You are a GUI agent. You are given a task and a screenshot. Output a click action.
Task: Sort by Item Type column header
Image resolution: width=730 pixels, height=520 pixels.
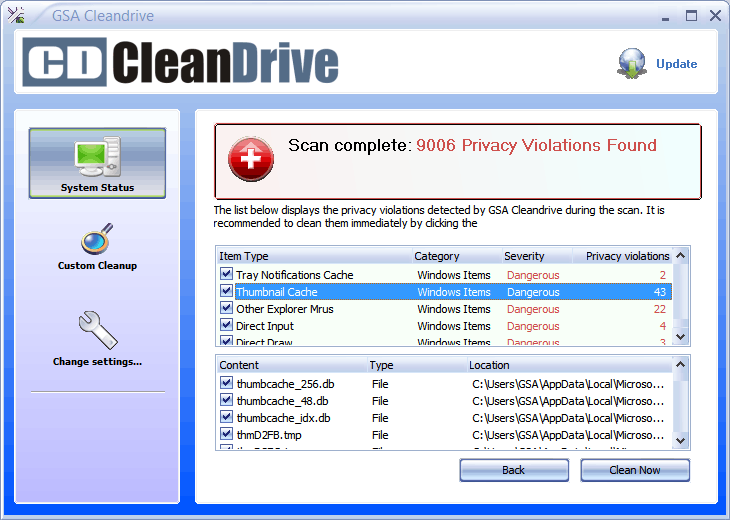coord(315,256)
